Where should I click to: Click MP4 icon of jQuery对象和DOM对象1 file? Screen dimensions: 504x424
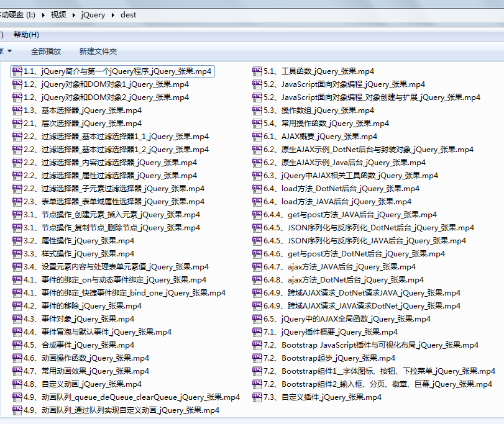pos(17,84)
